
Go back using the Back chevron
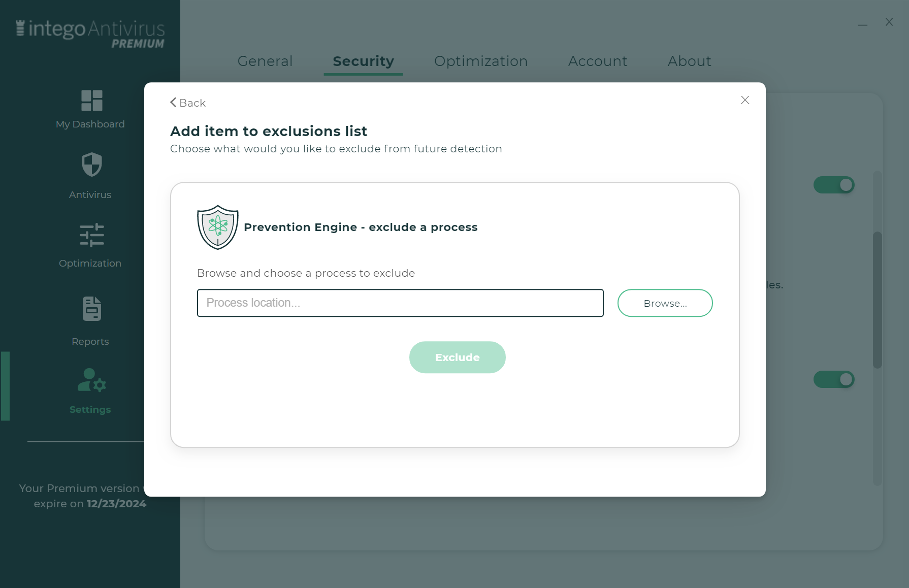coord(188,103)
